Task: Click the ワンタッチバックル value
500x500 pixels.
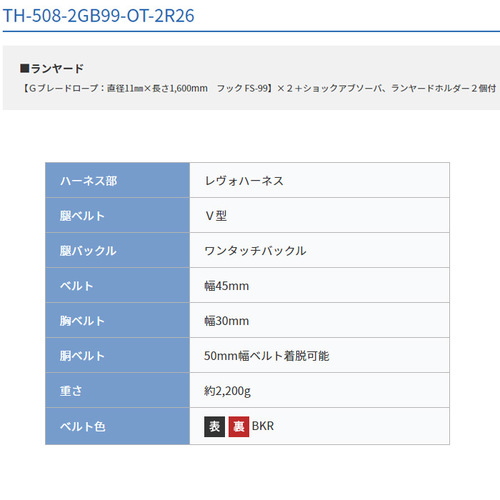Action: pyautogui.click(x=255, y=251)
